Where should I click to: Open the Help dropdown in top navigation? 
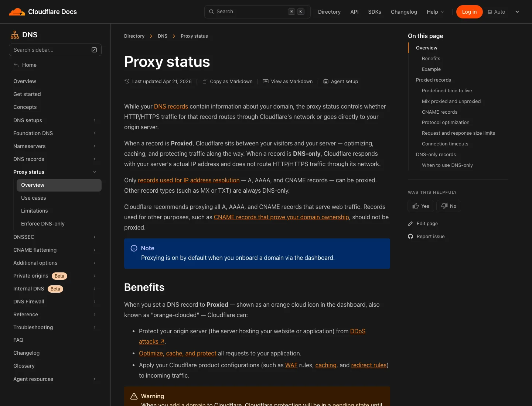click(x=435, y=12)
